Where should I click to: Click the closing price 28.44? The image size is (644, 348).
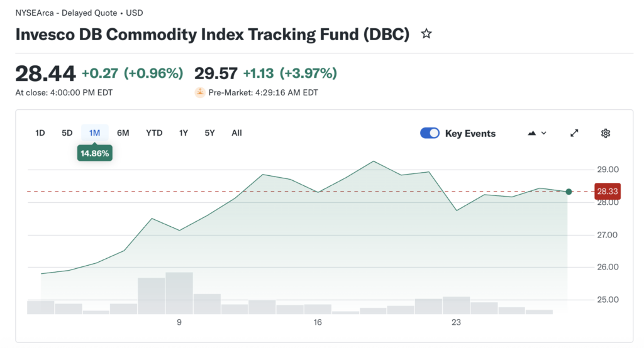(x=45, y=74)
